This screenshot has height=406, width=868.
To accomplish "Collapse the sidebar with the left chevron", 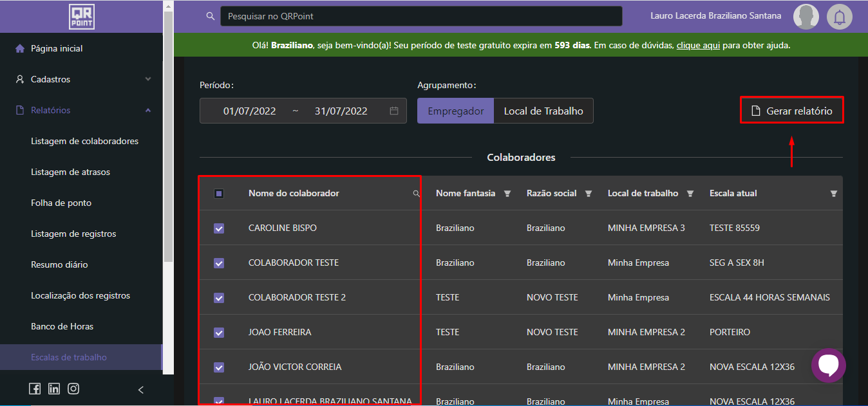I will (x=141, y=389).
